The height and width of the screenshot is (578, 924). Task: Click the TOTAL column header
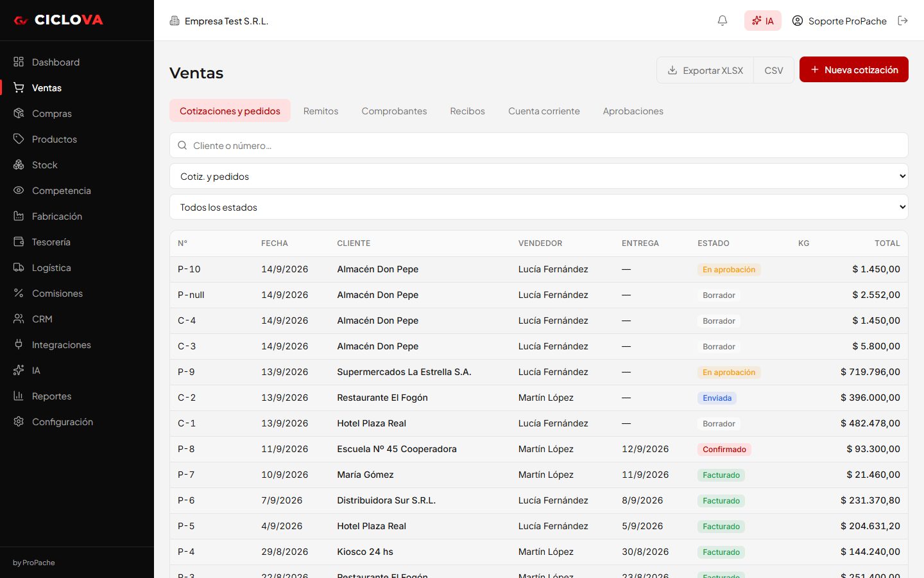tap(887, 243)
